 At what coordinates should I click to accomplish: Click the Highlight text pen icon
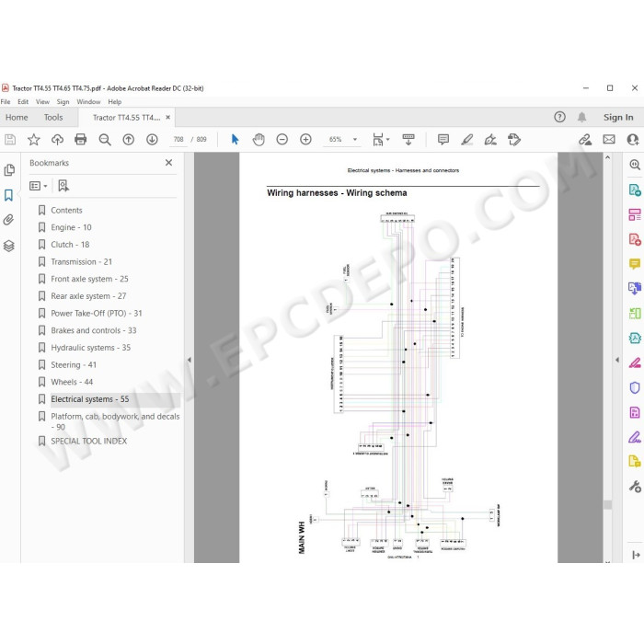466,140
